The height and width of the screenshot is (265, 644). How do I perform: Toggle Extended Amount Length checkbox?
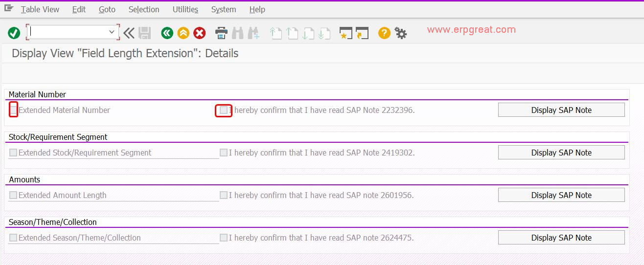click(13, 195)
